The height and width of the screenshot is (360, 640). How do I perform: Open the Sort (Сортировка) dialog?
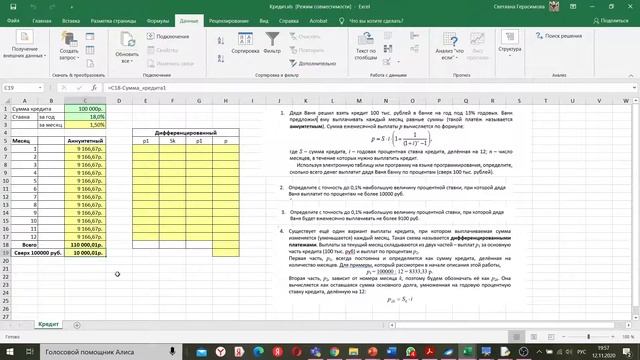[x=245, y=43]
